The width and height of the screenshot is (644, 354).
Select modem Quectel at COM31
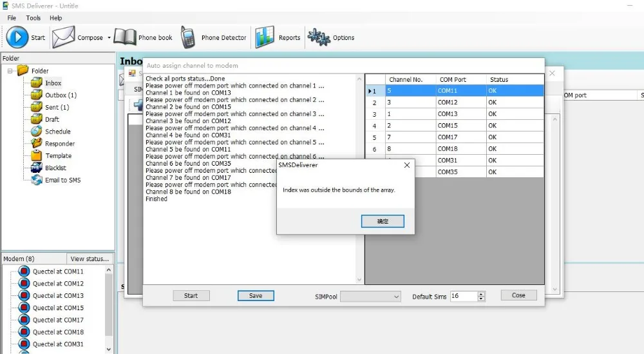click(x=58, y=344)
